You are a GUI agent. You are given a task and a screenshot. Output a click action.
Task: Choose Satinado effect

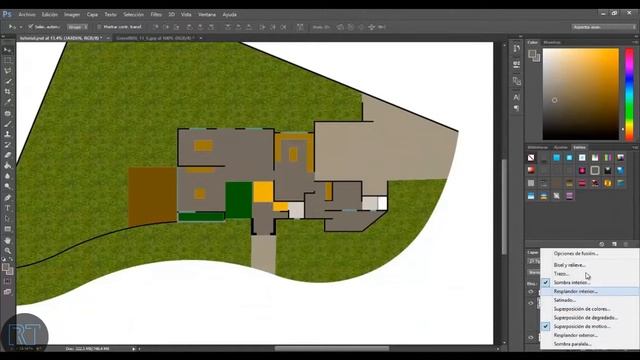coord(590,300)
